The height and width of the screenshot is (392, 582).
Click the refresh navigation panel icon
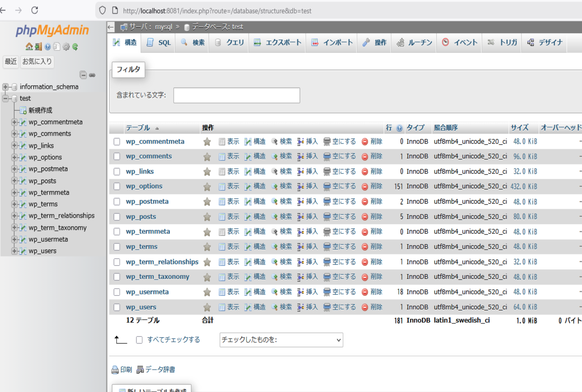click(x=75, y=47)
